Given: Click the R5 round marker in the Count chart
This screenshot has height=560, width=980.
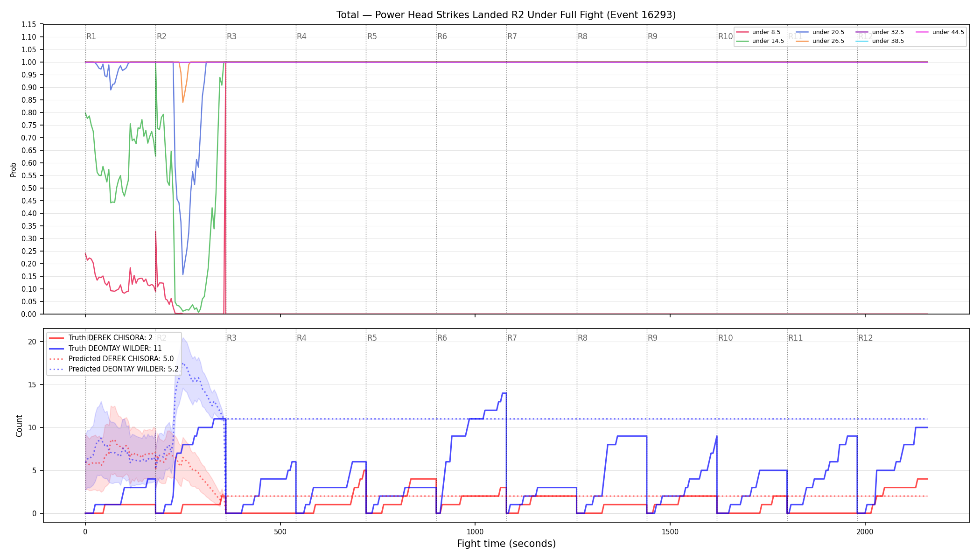Looking at the screenshot, I should (372, 338).
